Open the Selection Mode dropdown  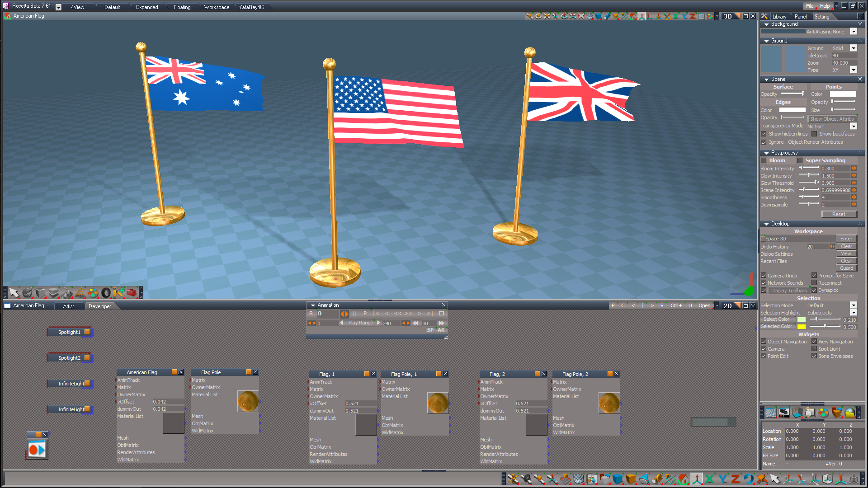click(x=854, y=305)
